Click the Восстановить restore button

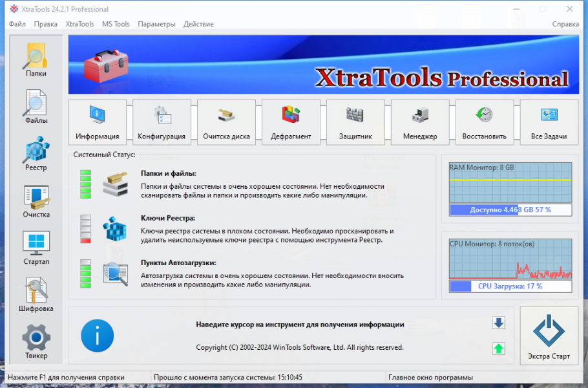pyautogui.click(x=485, y=122)
